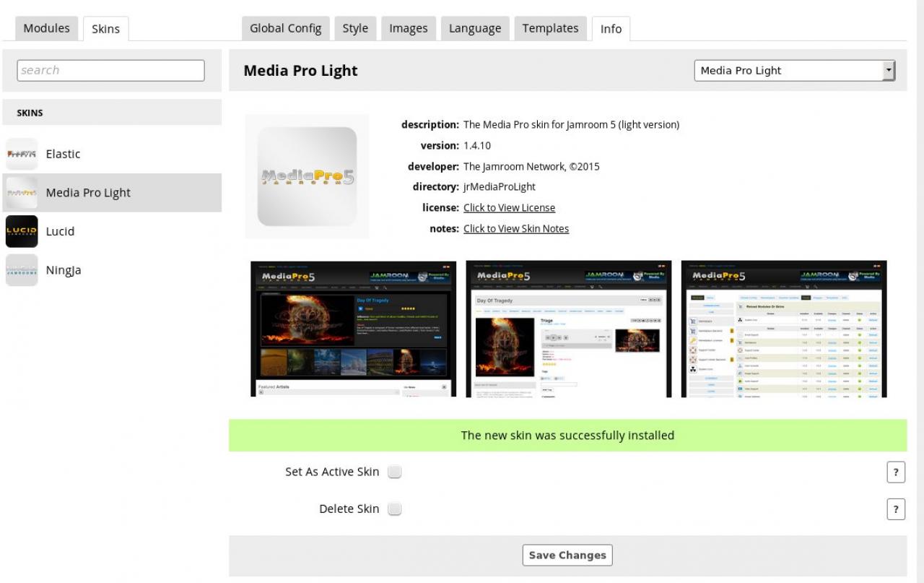The width and height of the screenshot is (924, 583).
Task: Click the Media Pro Light page title
Action: pos(300,71)
